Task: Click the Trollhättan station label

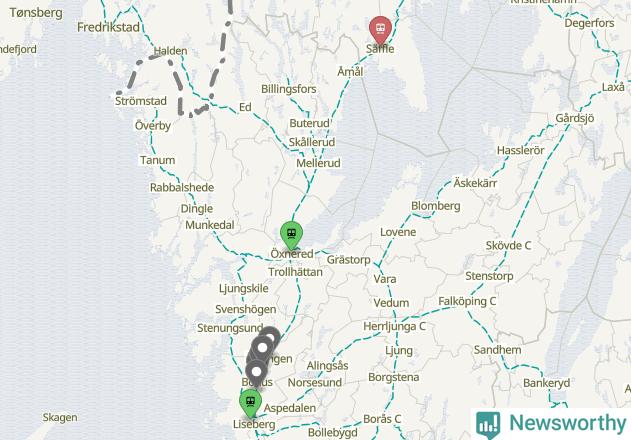Action: coord(295,272)
